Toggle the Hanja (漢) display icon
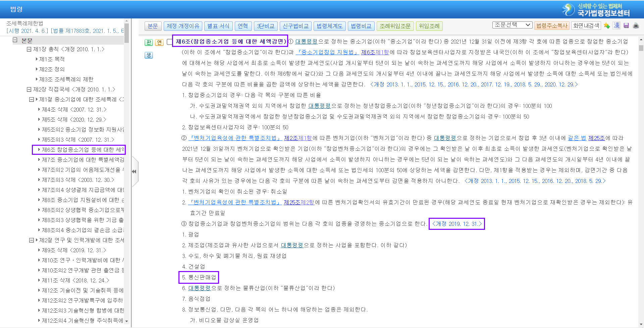Image resolution: width=644 pixels, height=328 pixels. [x=616, y=26]
